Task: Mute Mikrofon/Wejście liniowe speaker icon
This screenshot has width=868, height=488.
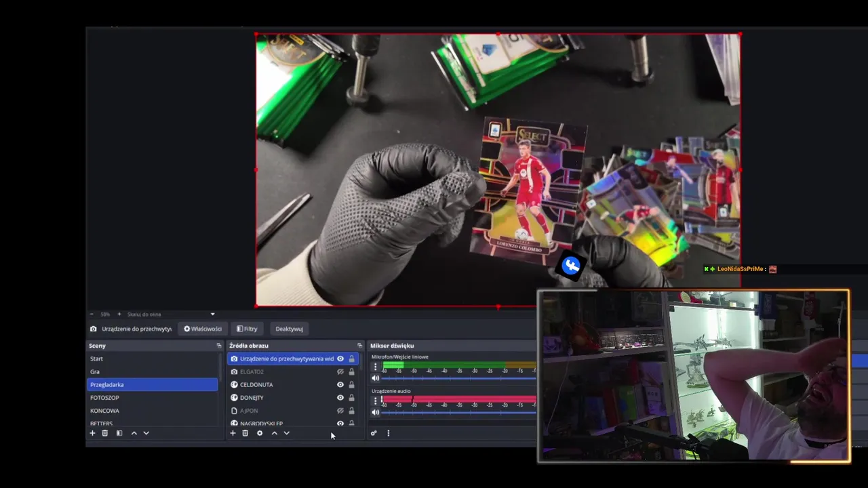Action: (375, 378)
